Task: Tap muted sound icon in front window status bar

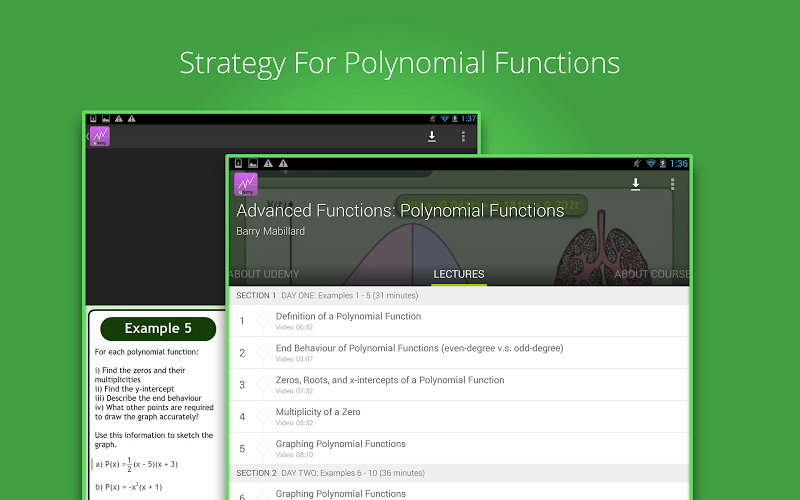Action: coord(637,163)
